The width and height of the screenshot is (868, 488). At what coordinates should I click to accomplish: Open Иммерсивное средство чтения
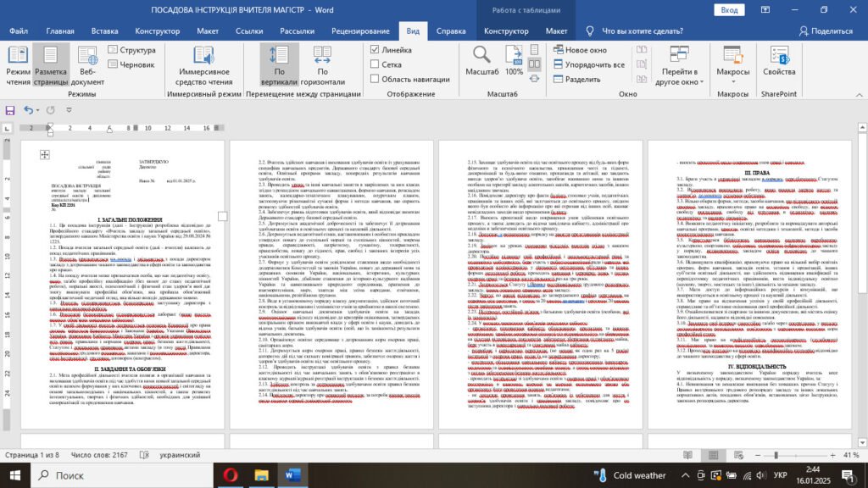203,65
